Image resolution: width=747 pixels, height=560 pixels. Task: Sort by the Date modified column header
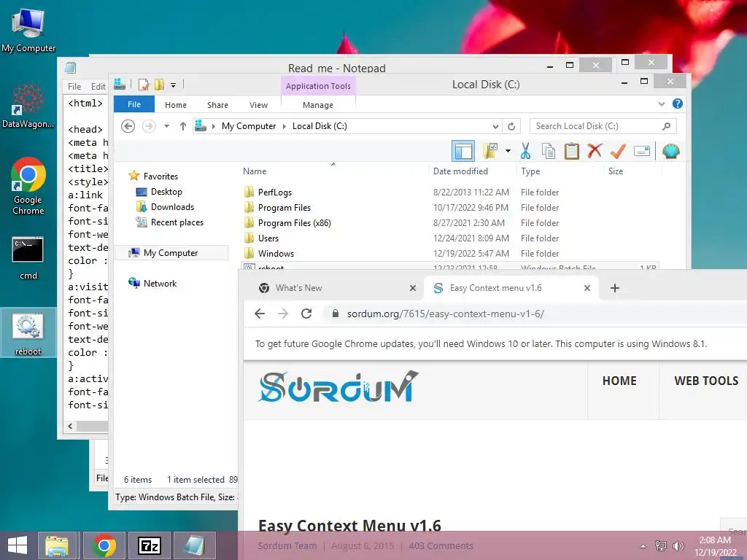click(461, 171)
